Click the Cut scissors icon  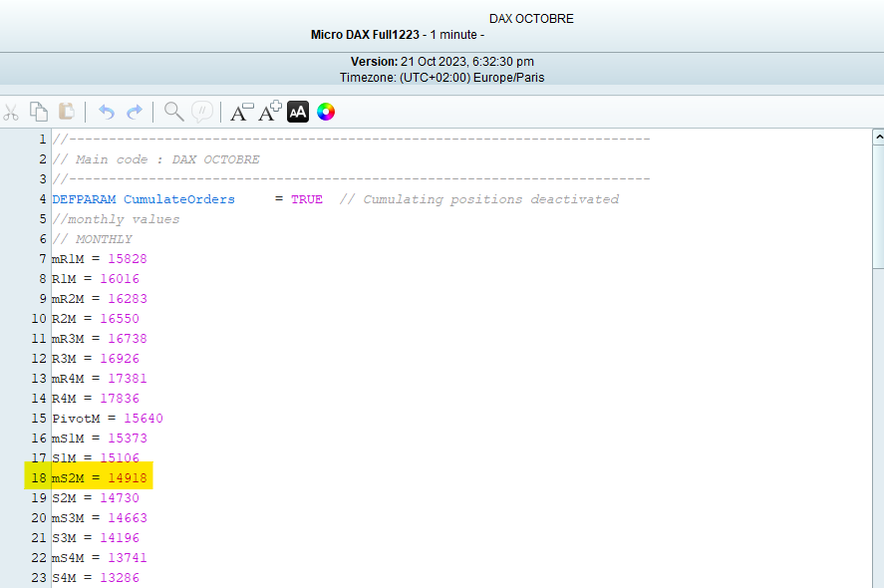click(11, 113)
